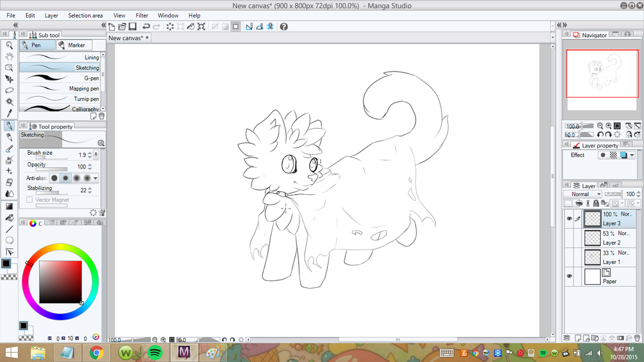The image size is (644, 362).
Task: Choose the Lining sub tool
Action: (x=60, y=57)
